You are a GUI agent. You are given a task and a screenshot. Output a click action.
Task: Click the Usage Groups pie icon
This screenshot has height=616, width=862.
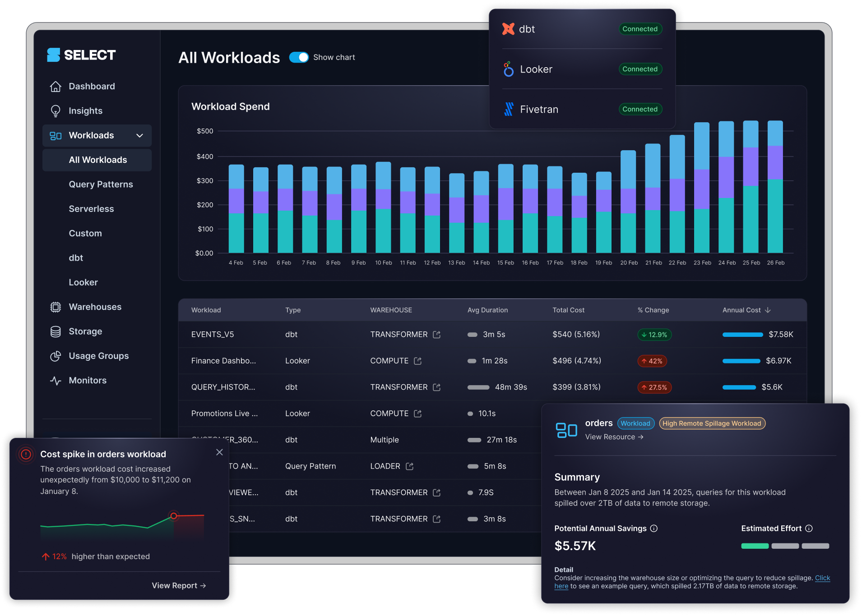(x=56, y=356)
